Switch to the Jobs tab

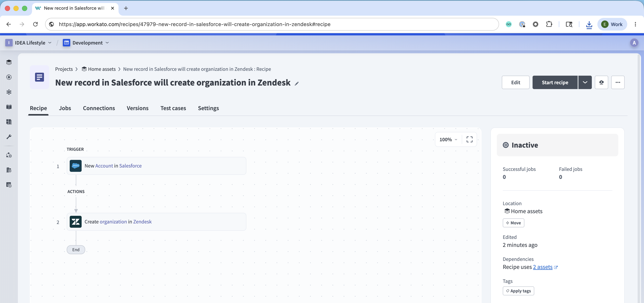pos(65,108)
